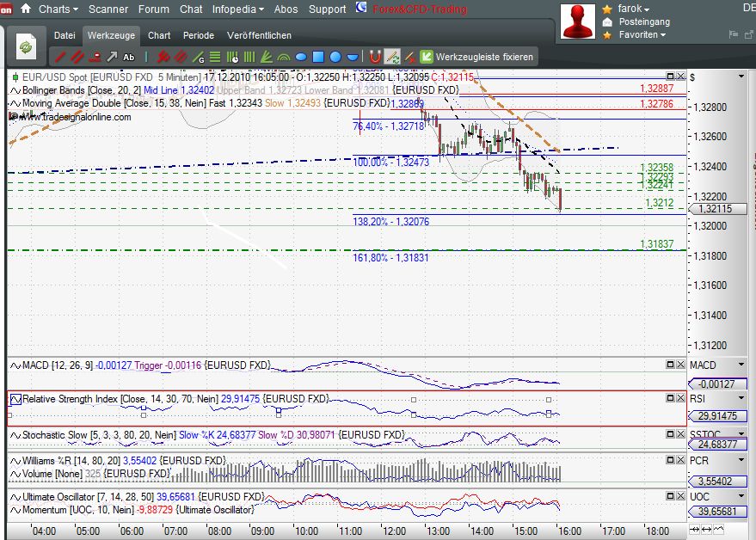Click the double-headed arrow icon under the price axis

click(x=706, y=530)
